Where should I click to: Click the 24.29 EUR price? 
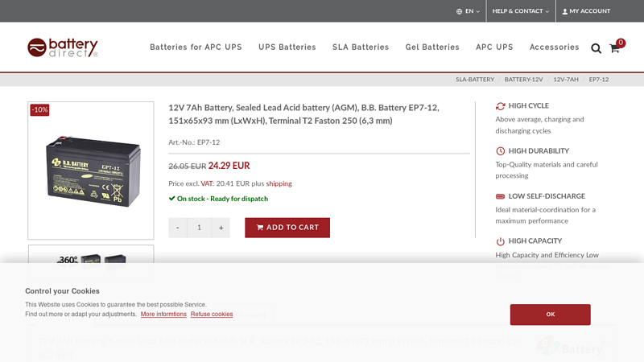click(x=229, y=166)
